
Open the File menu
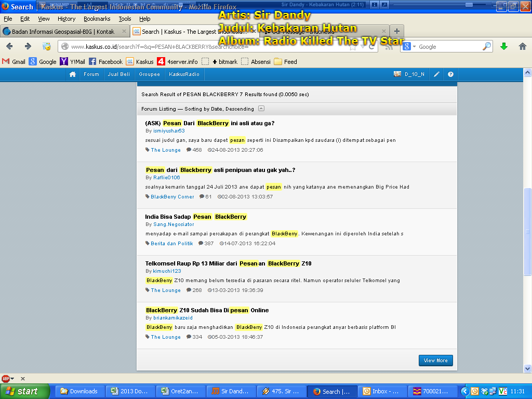point(8,19)
